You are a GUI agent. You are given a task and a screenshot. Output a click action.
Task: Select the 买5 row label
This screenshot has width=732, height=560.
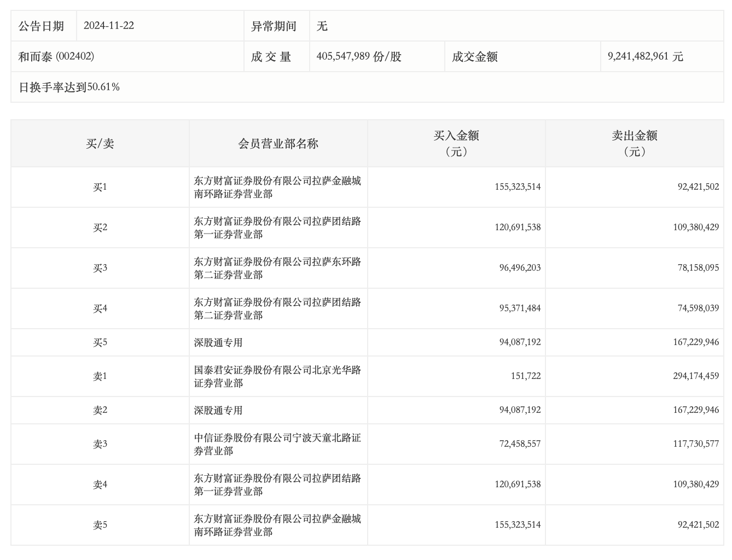pos(100,343)
